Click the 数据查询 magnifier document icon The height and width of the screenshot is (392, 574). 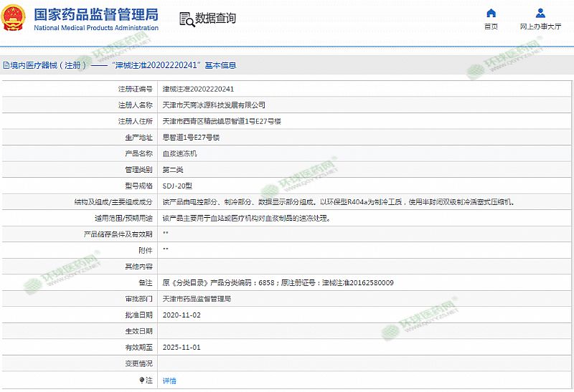pos(186,19)
